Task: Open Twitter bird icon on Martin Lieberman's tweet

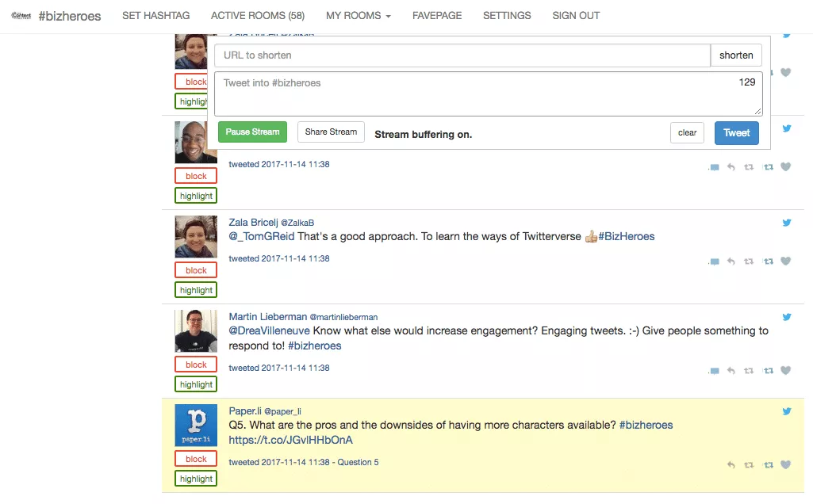Action: click(787, 317)
